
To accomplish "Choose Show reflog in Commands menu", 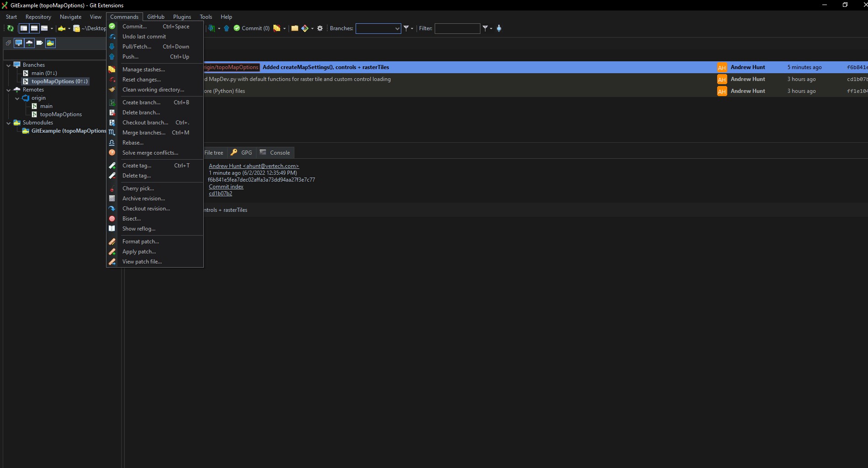I will click(x=155, y=229).
